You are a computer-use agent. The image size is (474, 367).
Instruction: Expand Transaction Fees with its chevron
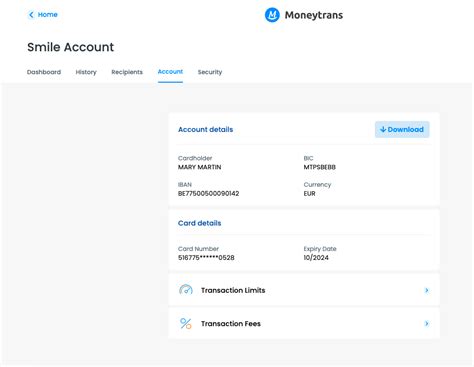pos(427,324)
